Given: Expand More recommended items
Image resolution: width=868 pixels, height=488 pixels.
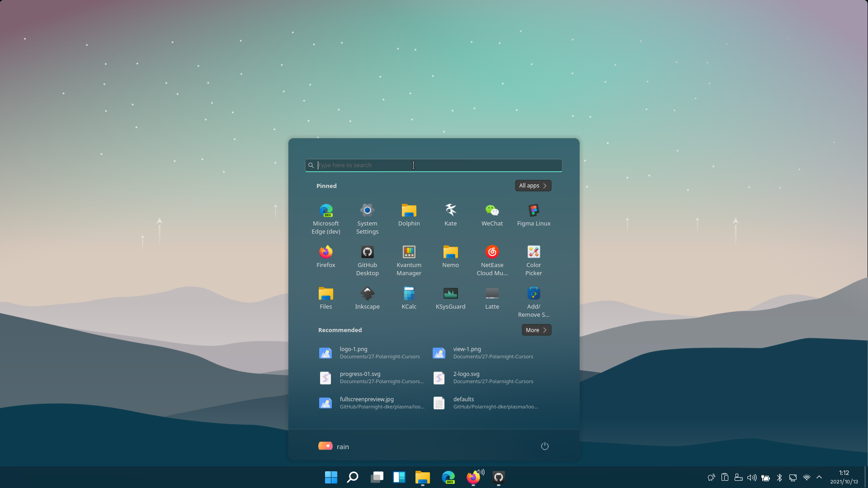Looking at the screenshot, I should tap(536, 330).
